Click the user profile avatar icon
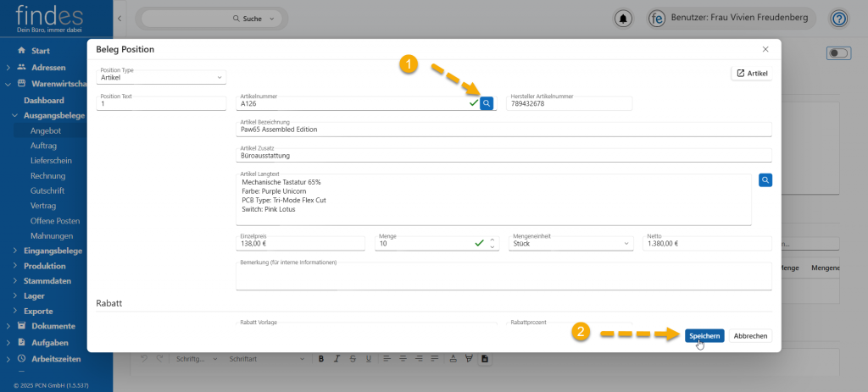 (x=656, y=18)
